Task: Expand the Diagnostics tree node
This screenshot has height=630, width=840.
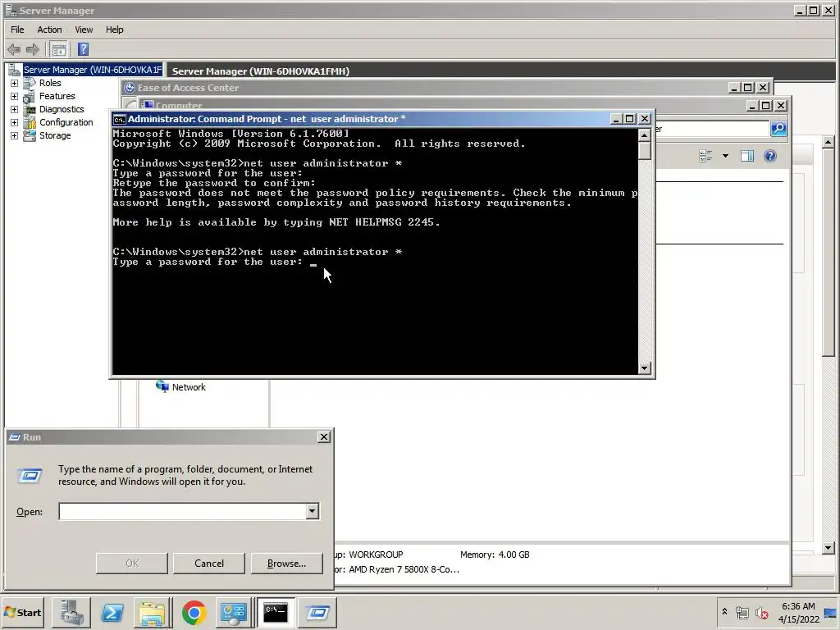Action: point(15,109)
